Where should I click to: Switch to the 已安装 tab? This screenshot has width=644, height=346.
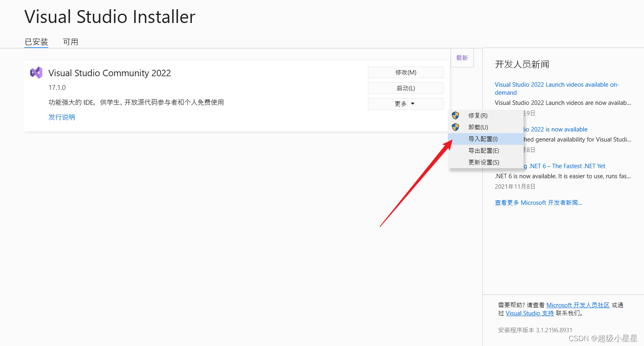pos(36,42)
